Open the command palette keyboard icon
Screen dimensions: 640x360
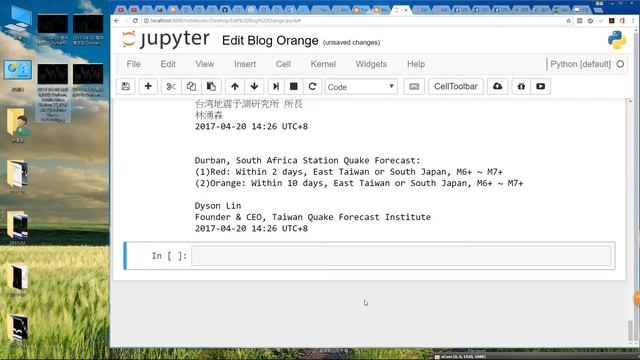414,87
